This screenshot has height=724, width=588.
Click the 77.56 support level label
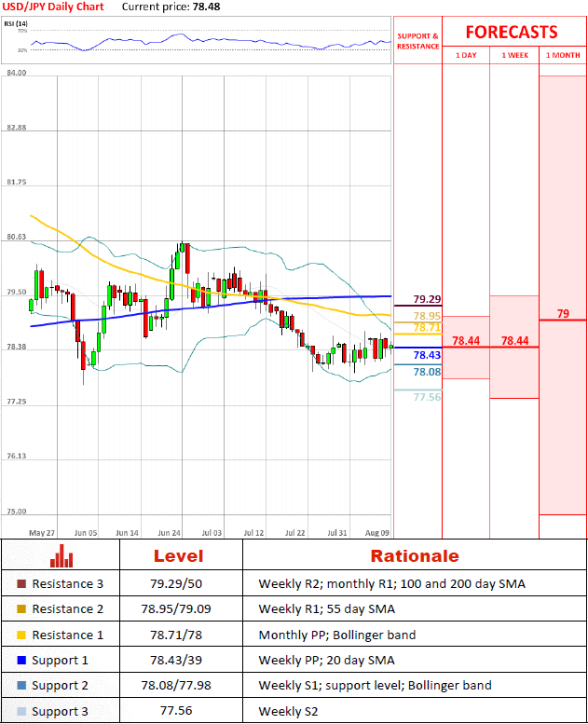(x=427, y=397)
